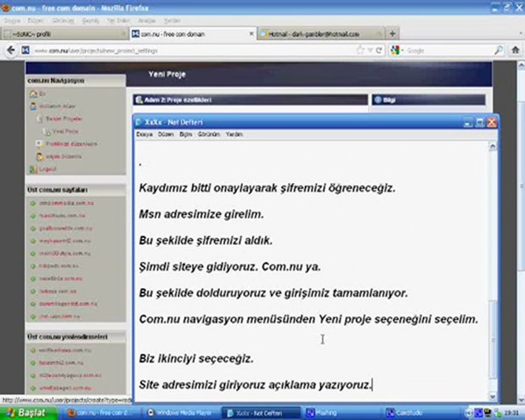Click the Bilgi info icon

pos(378,100)
